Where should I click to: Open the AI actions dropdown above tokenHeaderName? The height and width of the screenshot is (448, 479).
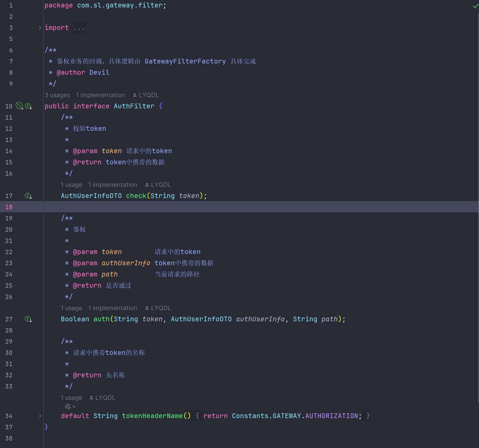click(70, 407)
